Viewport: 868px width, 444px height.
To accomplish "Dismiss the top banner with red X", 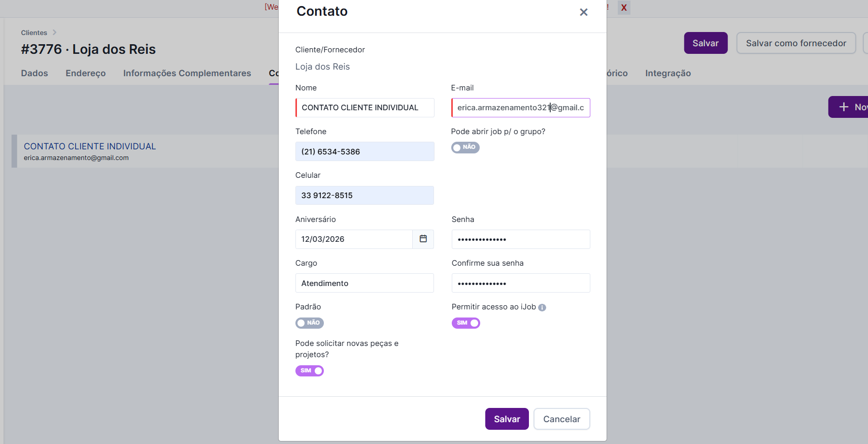I will (x=624, y=8).
